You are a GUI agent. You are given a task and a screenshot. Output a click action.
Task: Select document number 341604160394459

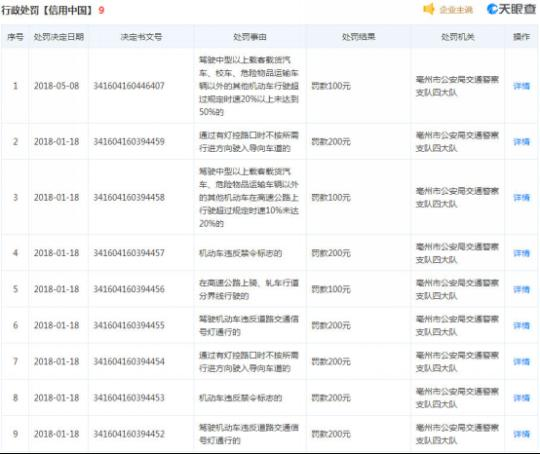(x=129, y=142)
